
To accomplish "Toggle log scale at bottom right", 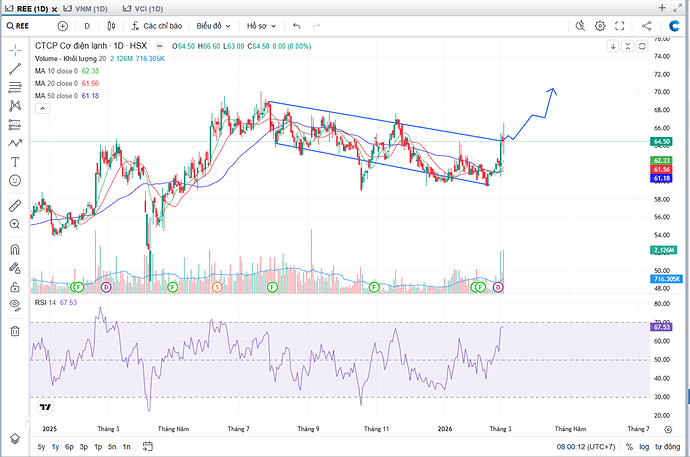I will 644,447.
